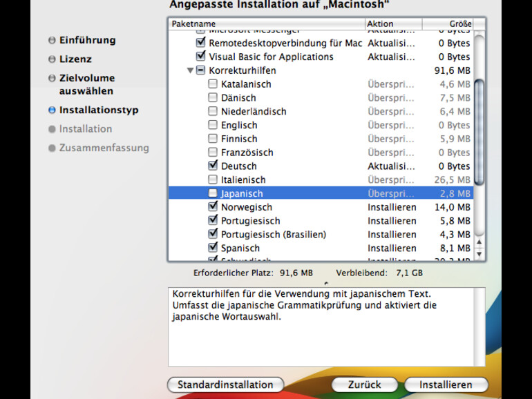
Task: Select the Lizenz step in sidebar
Action: [x=75, y=59]
